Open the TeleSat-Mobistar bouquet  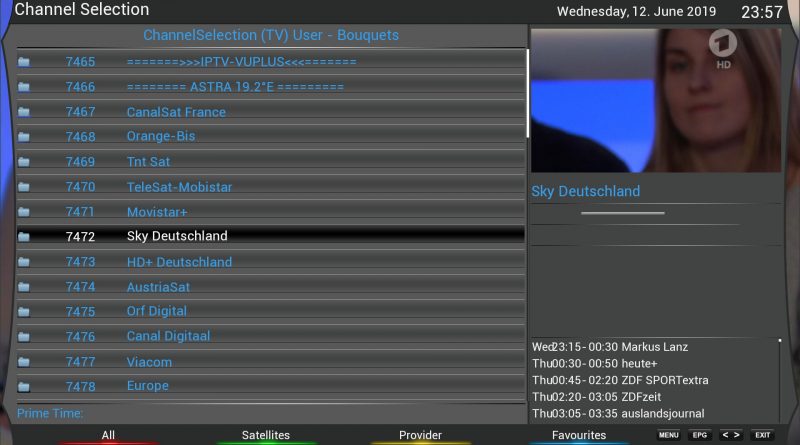pyautogui.click(x=270, y=187)
